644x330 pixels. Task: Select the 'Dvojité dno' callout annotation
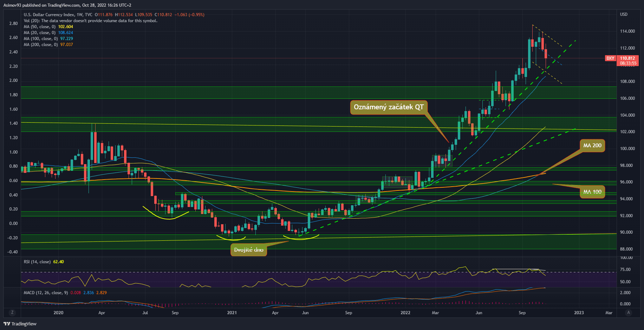[x=248, y=250]
